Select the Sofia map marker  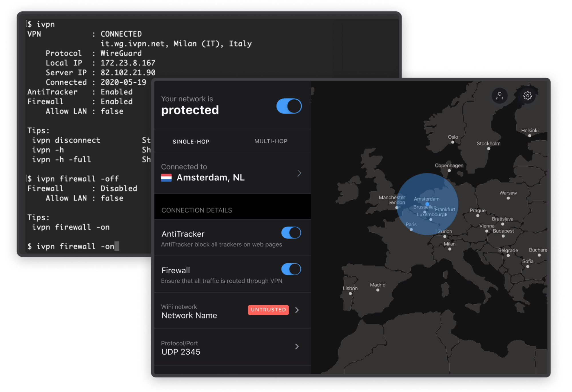point(528,266)
